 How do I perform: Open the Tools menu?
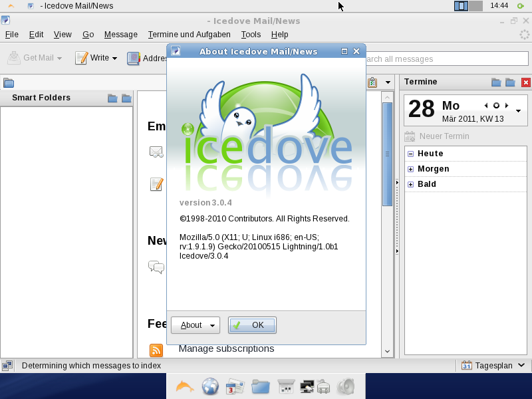click(251, 35)
